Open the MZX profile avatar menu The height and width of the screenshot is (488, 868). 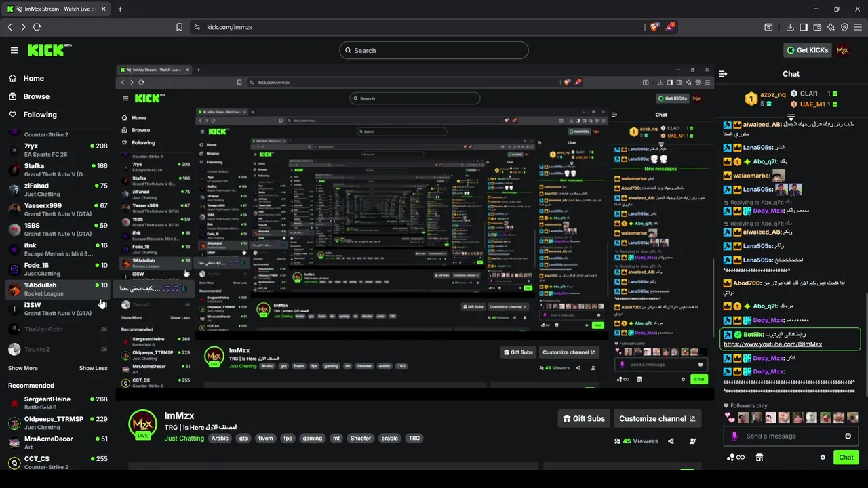click(x=842, y=50)
